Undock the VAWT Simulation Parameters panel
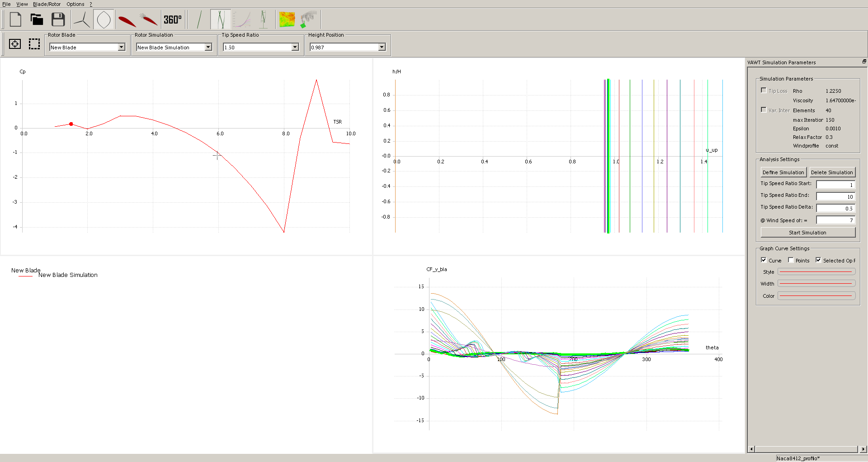Screen dimensions: 868x462 864,62
